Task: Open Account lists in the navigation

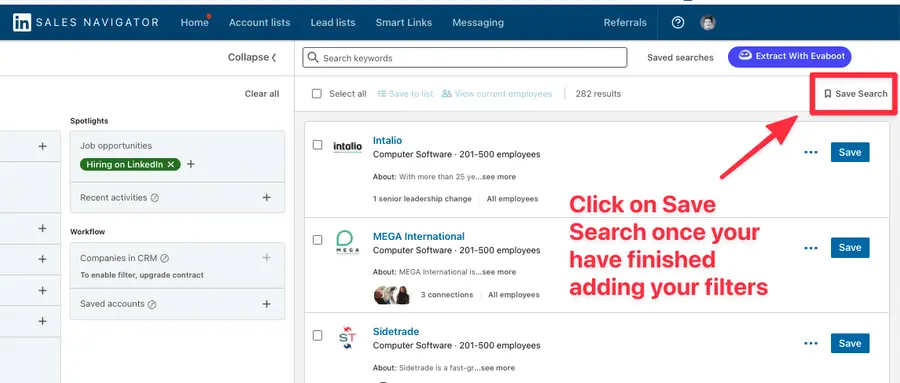Action: click(x=259, y=22)
